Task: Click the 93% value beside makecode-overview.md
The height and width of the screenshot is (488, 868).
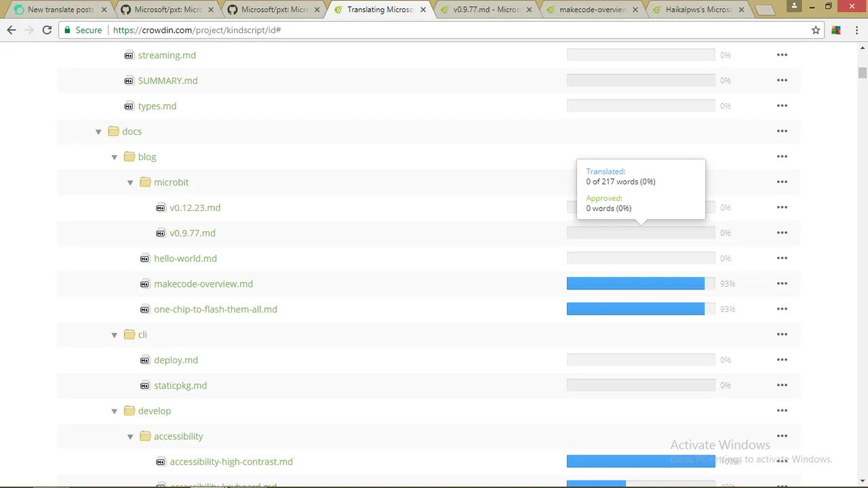Action: click(x=728, y=283)
